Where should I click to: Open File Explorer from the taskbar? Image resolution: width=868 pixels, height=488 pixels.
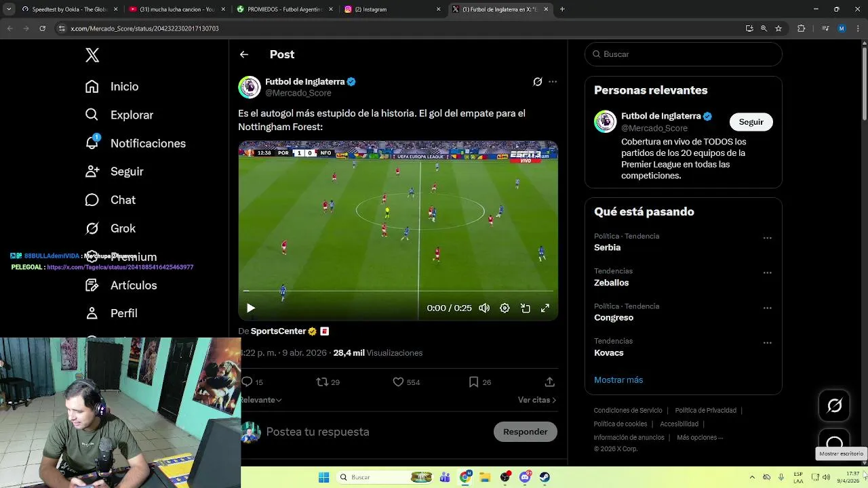click(x=485, y=477)
